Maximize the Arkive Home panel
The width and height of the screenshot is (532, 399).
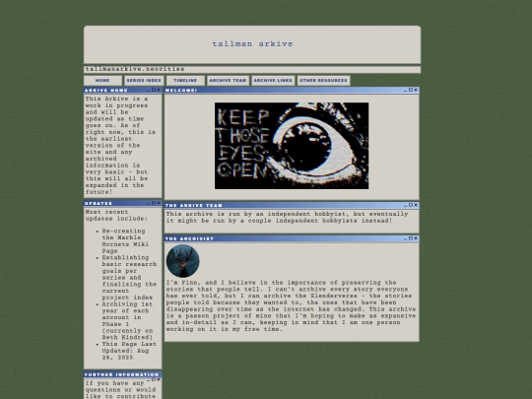click(x=154, y=90)
